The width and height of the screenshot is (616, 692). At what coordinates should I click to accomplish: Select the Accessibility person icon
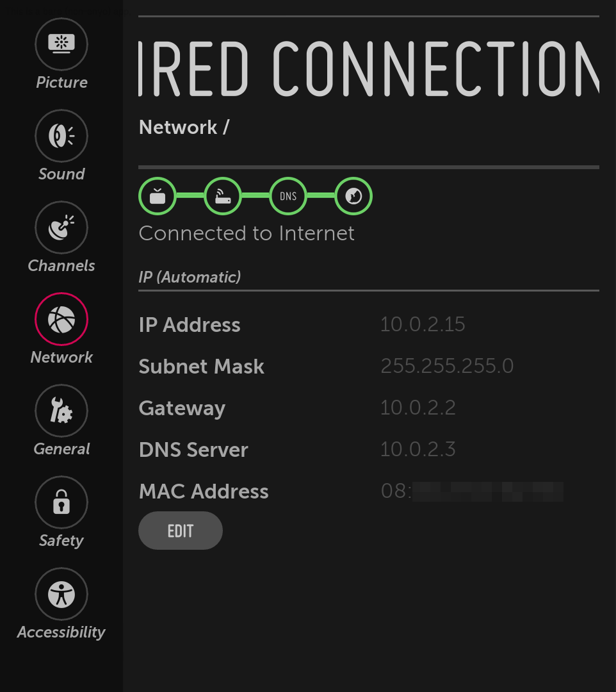(61, 594)
